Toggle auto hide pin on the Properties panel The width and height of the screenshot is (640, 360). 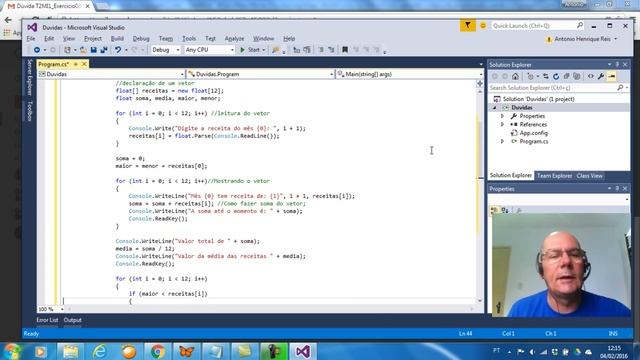617,189
